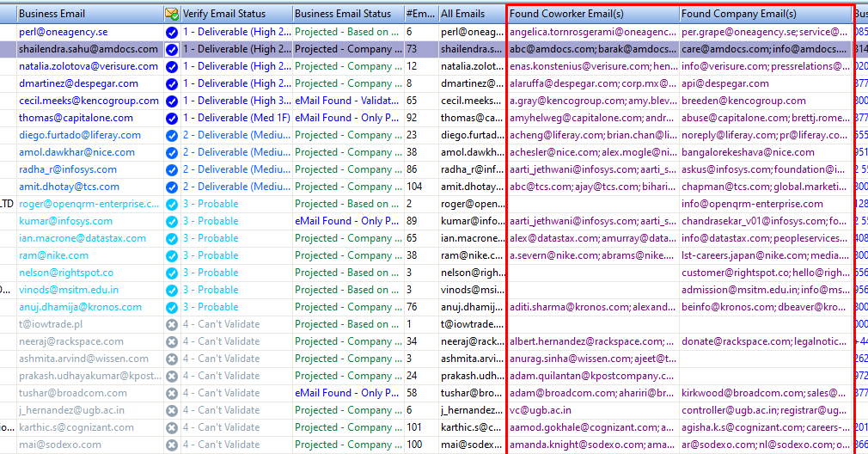The image size is (868, 454).
Task: Click the probable icon for nelson@rightspot.co
Action: (x=172, y=273)
